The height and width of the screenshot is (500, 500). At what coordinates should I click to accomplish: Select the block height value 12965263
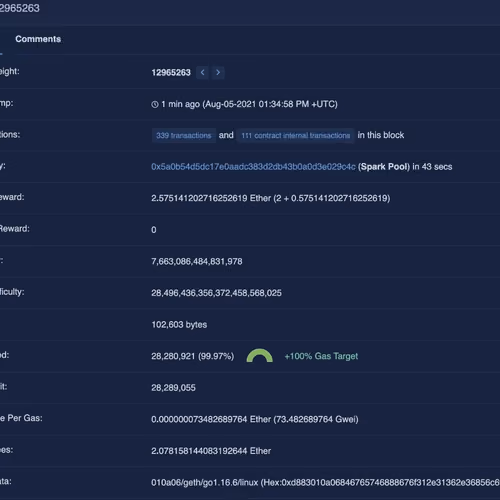[171, 72]
